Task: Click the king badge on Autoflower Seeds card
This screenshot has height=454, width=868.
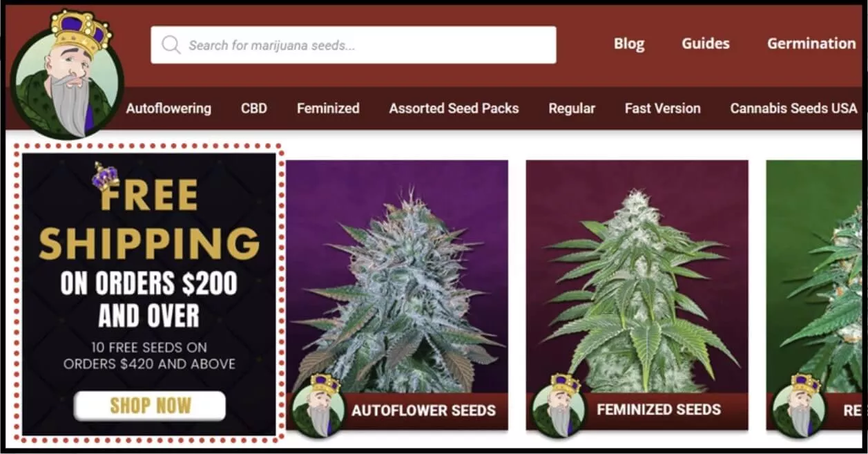Action: pyautogui.click(x=318, y=406)
